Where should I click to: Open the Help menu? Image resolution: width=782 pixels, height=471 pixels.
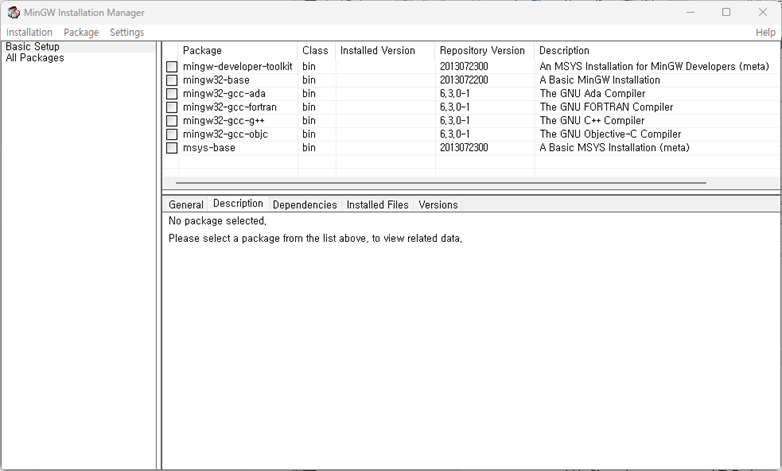coord(766,32)
